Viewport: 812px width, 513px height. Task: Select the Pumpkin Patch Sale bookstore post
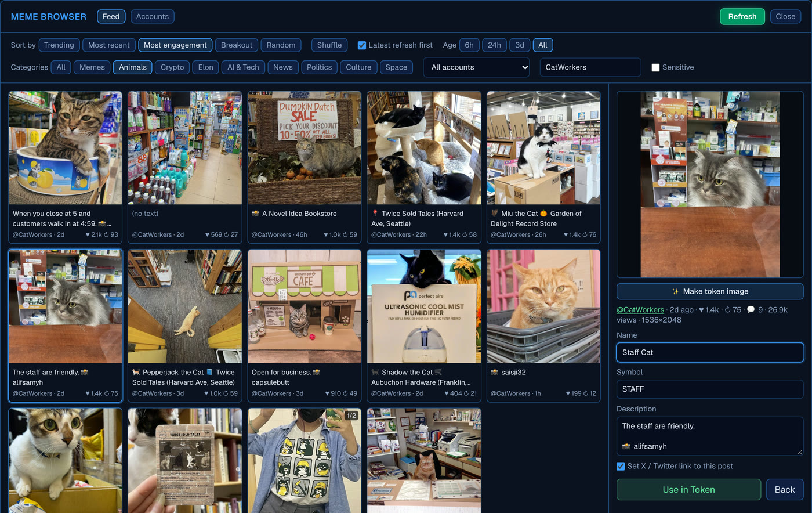point(304,167)
